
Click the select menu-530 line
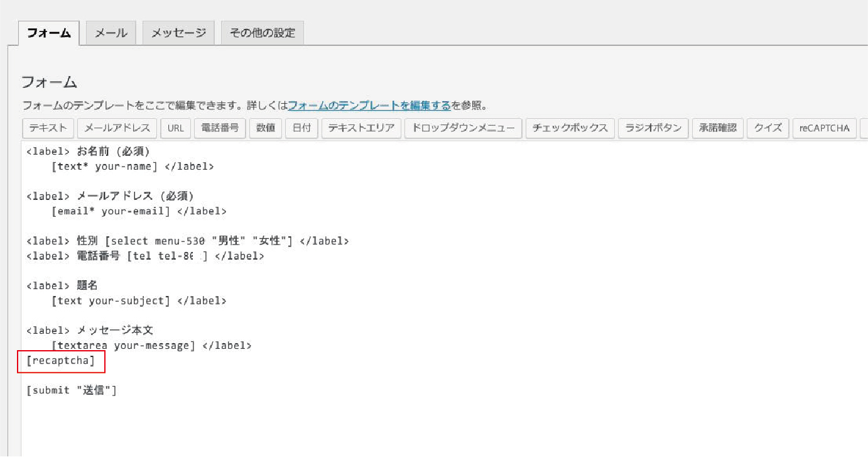[x=187, y=241]
